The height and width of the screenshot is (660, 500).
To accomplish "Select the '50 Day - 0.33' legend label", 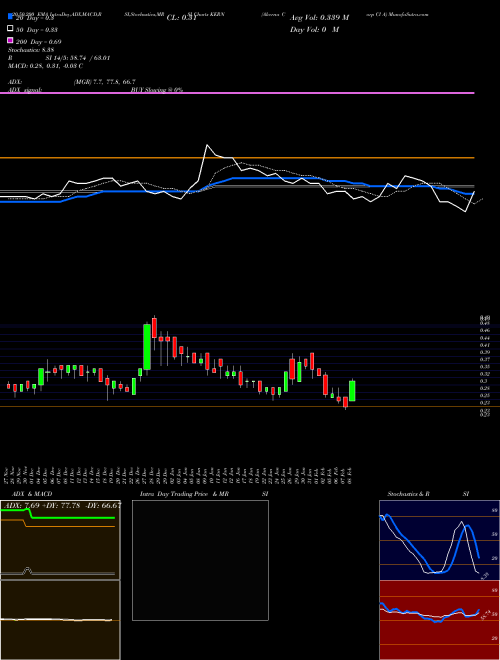I will (37, 30).
